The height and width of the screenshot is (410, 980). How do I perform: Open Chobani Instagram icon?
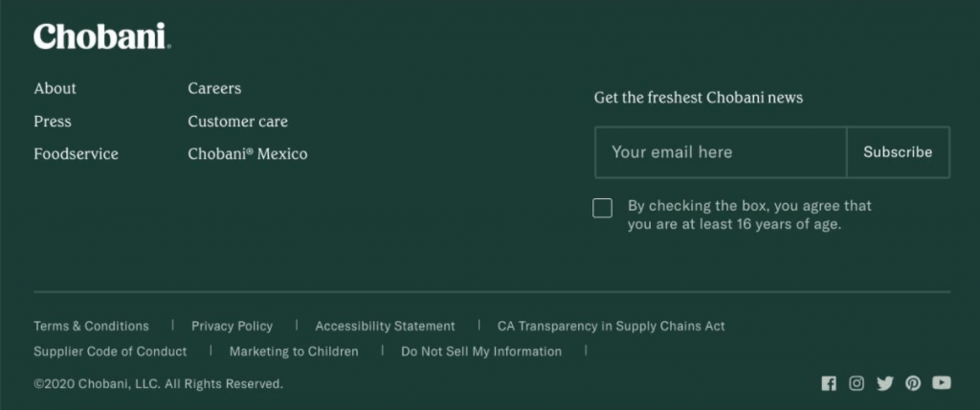(x=857, y=384)
